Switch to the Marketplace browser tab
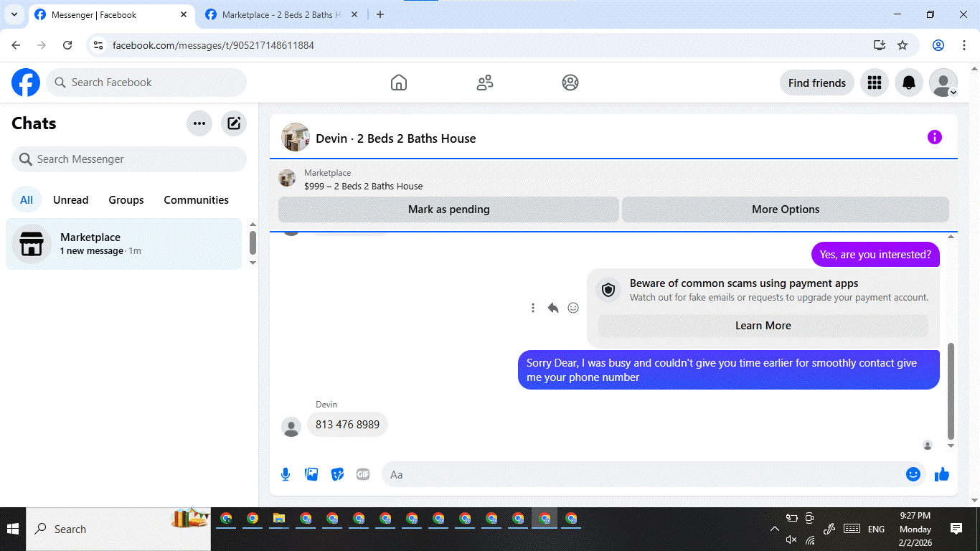Image resolution: width=980 pixels, height=551 pixels. click(x=282, y=14)
